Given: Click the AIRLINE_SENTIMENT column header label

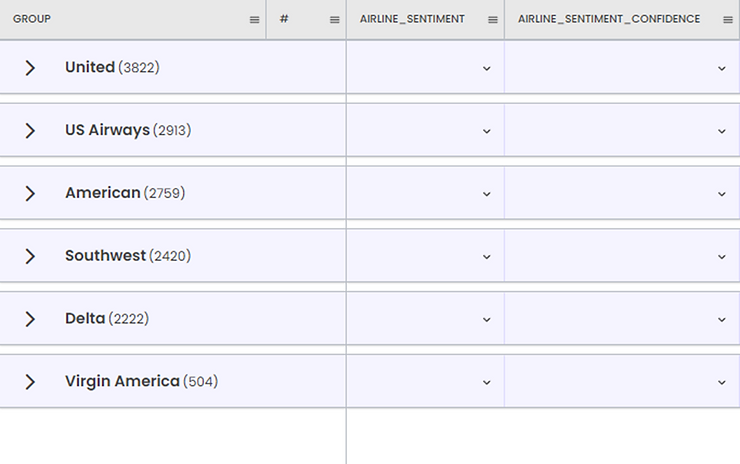Looking at the screenshot, I should [x=412, y=20].
